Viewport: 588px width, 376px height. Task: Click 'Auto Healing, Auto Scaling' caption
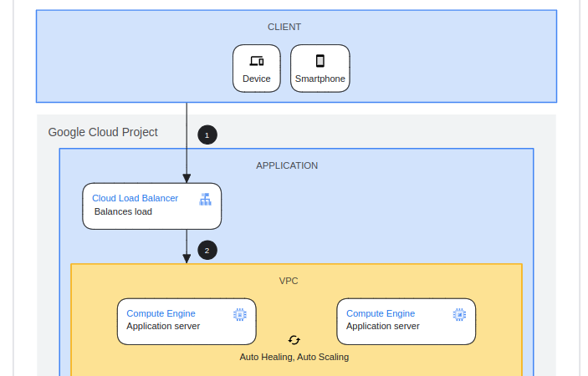point(294,357)
